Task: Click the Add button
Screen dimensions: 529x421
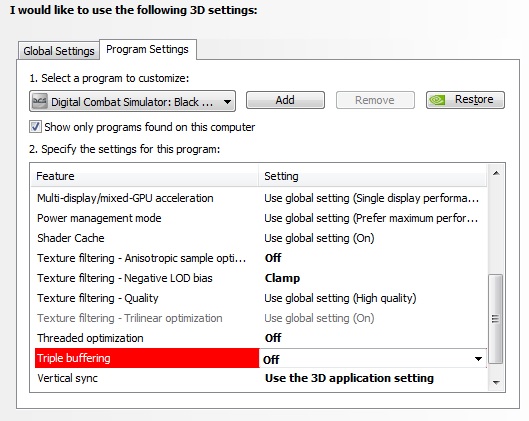Action: pyautogui.click(x=285, y=100)
